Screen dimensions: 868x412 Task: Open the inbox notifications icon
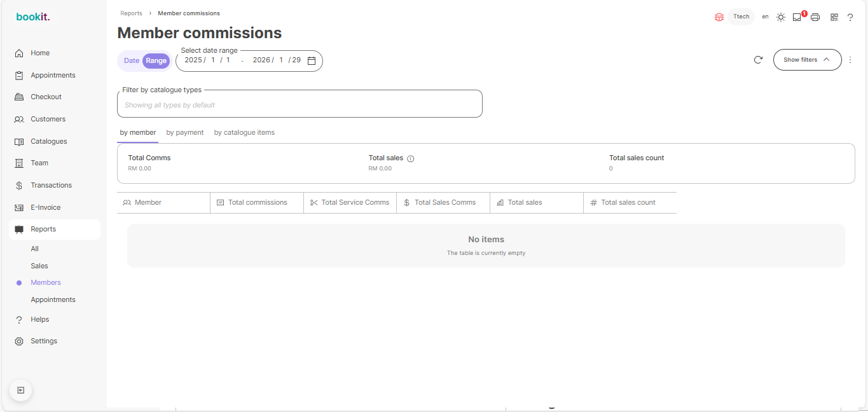797,17
